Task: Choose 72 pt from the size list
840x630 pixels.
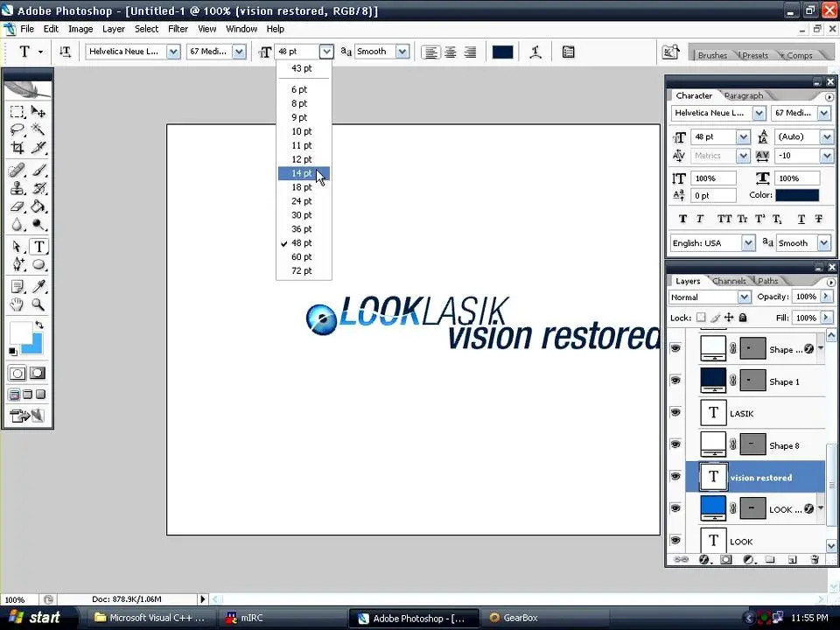Action: [304, 271]
